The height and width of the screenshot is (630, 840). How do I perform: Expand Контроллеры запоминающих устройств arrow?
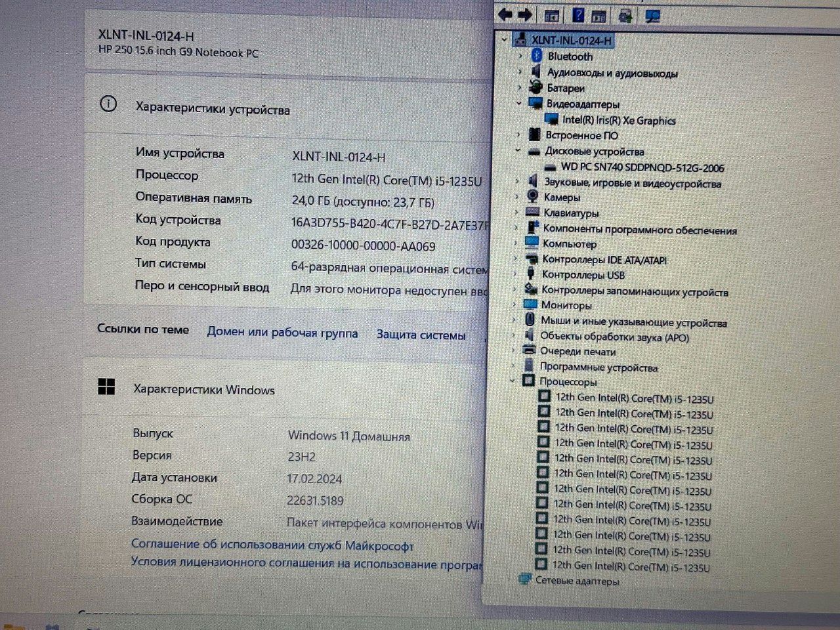pyautogui.click(x=515, y=289)
